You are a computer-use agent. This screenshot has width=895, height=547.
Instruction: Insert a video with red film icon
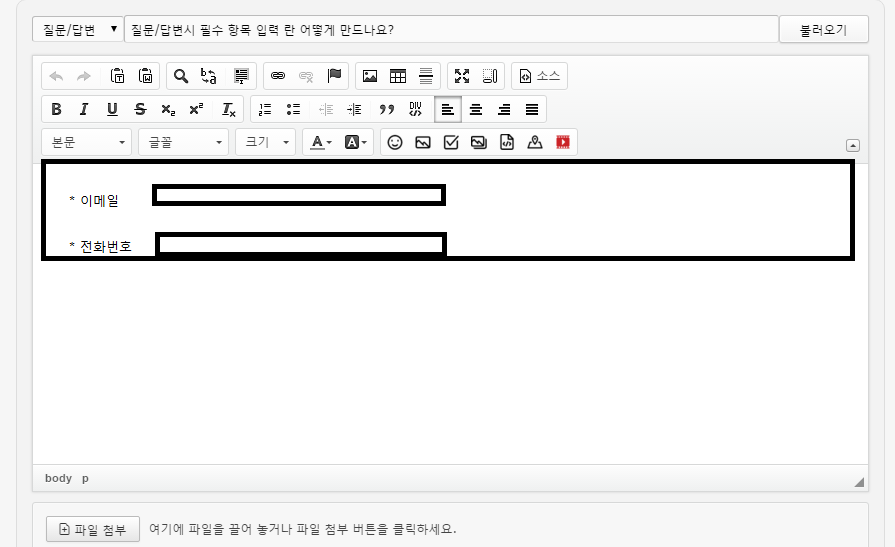pyautogui.click(x=563, y=142)
